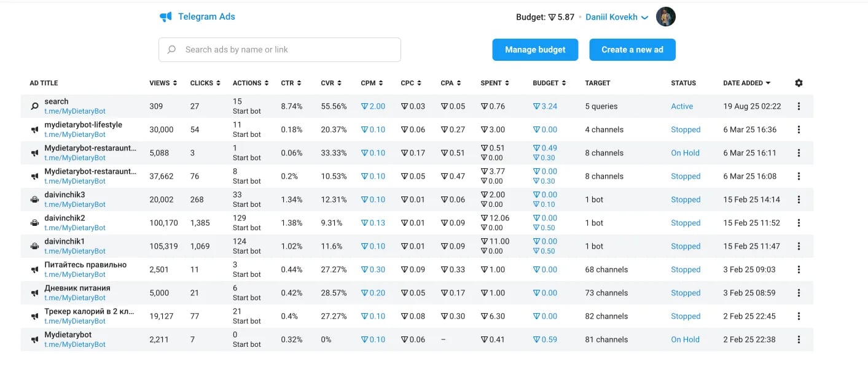
Task: Click On Hold status of Mydietarybot ad
Action: coord(685,339)
